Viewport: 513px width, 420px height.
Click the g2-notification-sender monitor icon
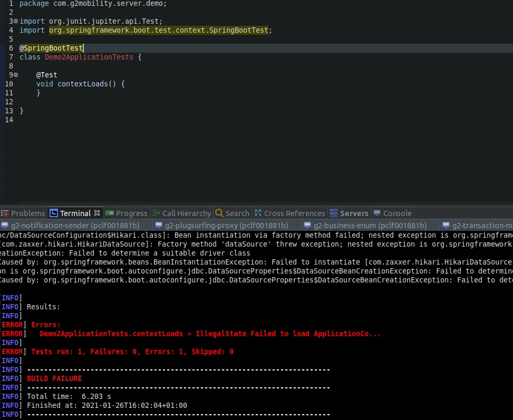(x=5, y=225)
